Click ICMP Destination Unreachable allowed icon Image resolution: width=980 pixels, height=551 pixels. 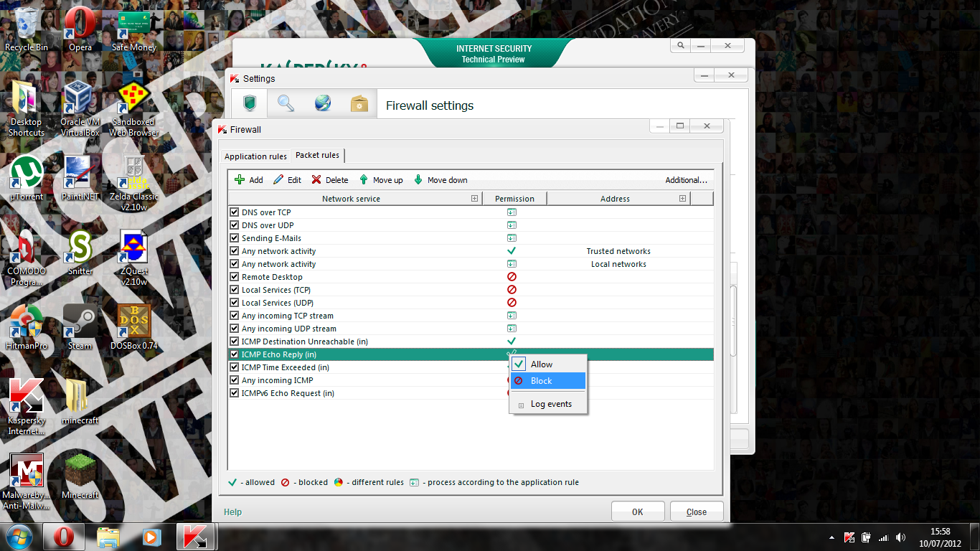click(x=512, y=342)
